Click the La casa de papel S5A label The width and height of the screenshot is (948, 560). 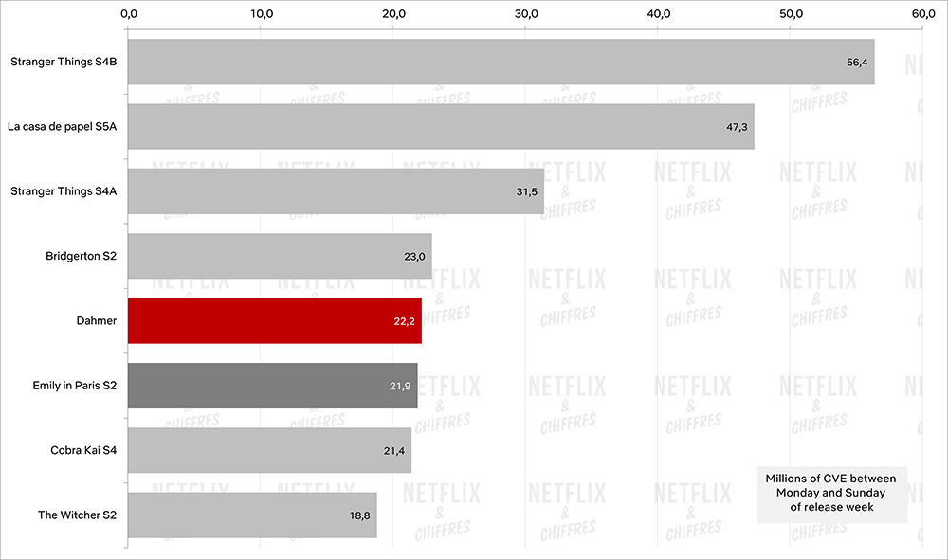tap(63, 126)
